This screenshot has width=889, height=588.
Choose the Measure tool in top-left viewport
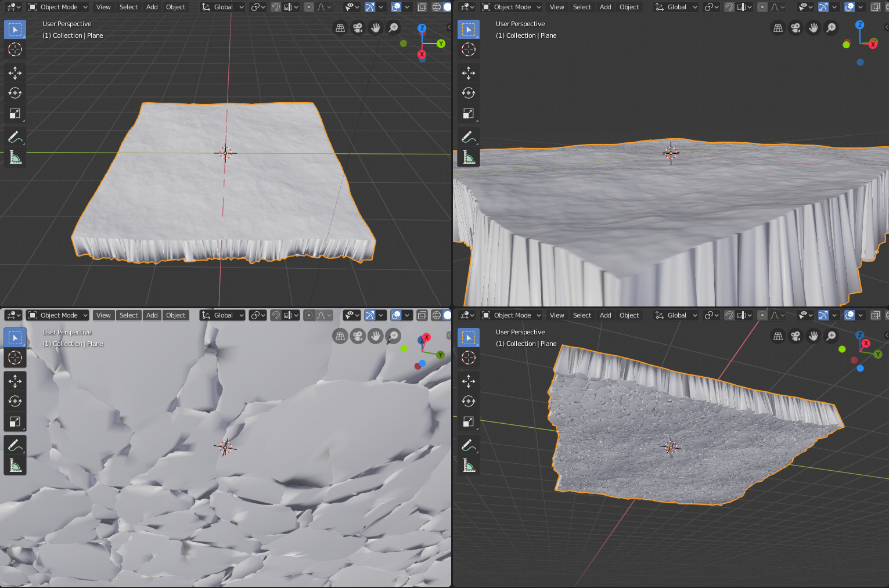[x=15, y=157]
